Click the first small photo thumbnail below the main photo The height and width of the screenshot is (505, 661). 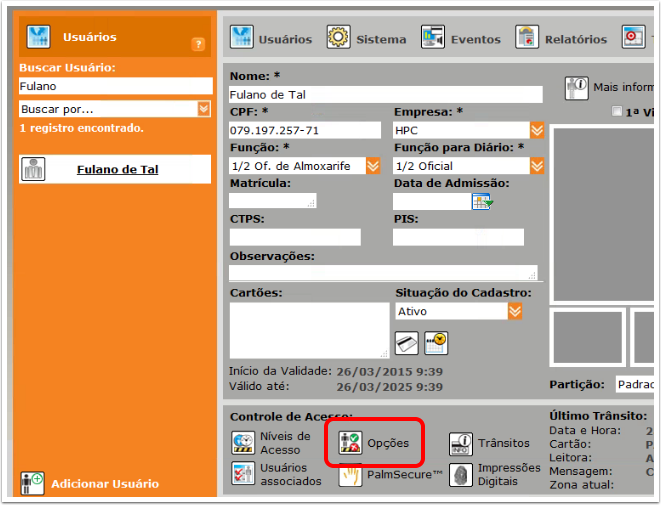click(588, 337)
